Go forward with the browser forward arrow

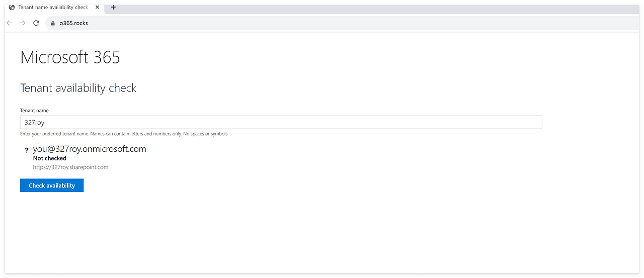[x=23, y=23]
